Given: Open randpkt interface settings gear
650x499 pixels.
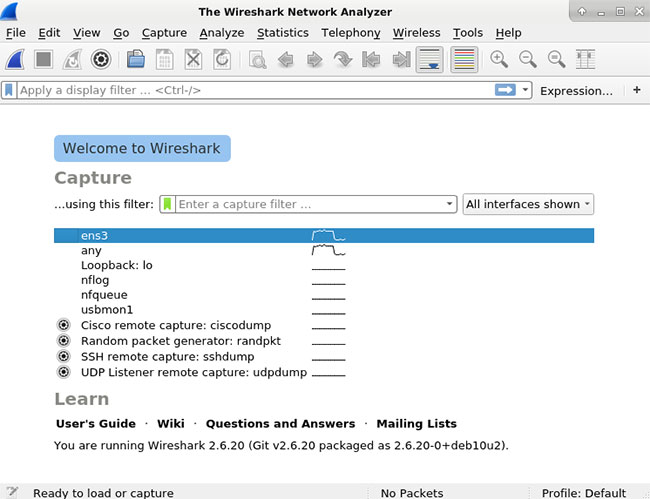Looking at the screenshot, I should tap(63, 341).
